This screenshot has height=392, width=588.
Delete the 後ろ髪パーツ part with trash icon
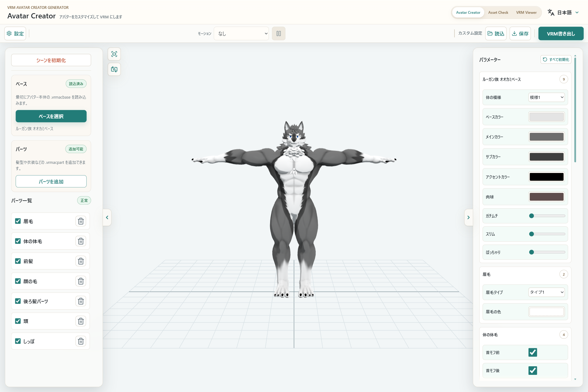coord(81,301)
